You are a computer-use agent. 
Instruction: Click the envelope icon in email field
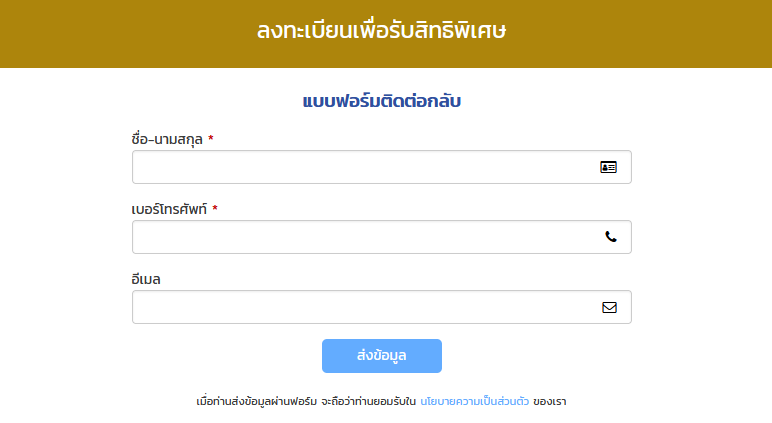[x=609, y=307]
